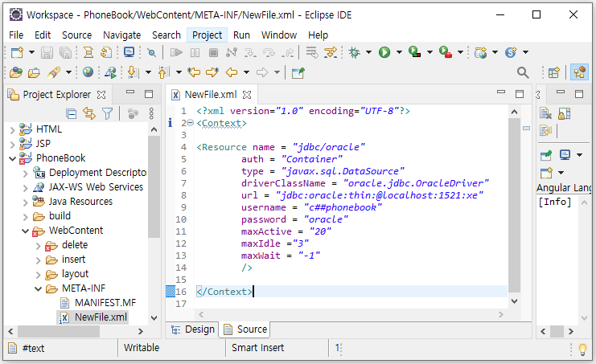Click the Previous Annotation icon
This screenshot has height=364, width=596.
point(164,72)
